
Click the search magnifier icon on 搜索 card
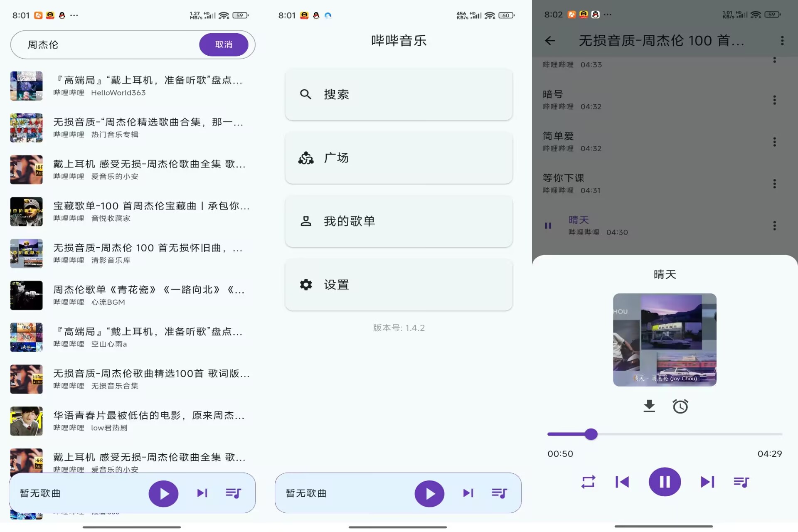306,94
